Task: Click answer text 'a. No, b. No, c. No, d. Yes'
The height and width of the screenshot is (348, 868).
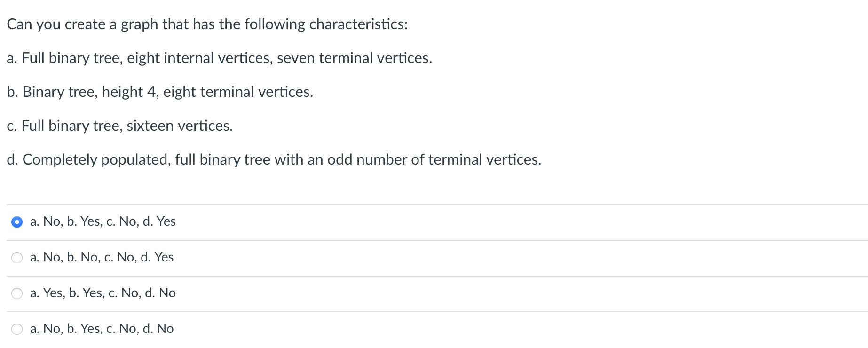Action: tap(102, 257)
